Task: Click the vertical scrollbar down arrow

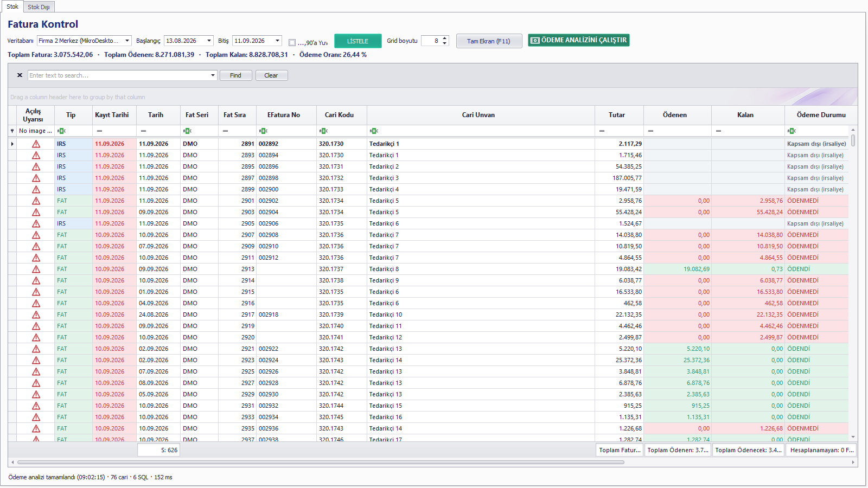Action: (853, 437)
